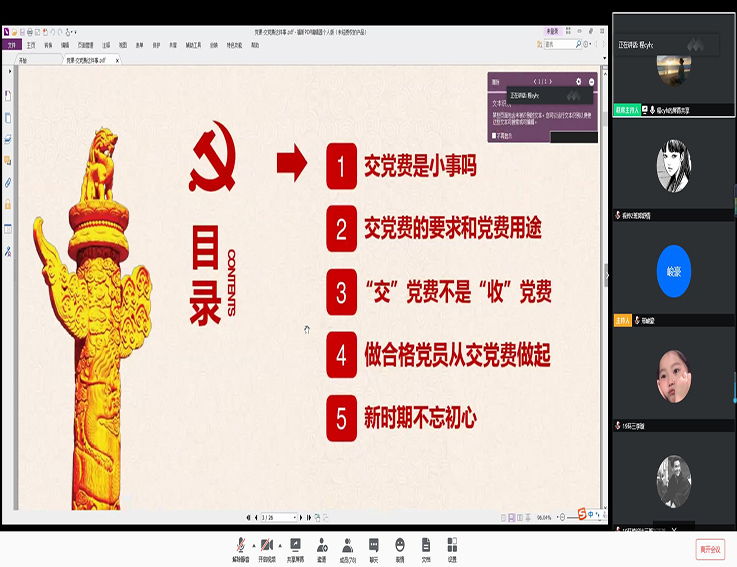
Task: Open the meeting documents option
Action: (x=426, y=550)
